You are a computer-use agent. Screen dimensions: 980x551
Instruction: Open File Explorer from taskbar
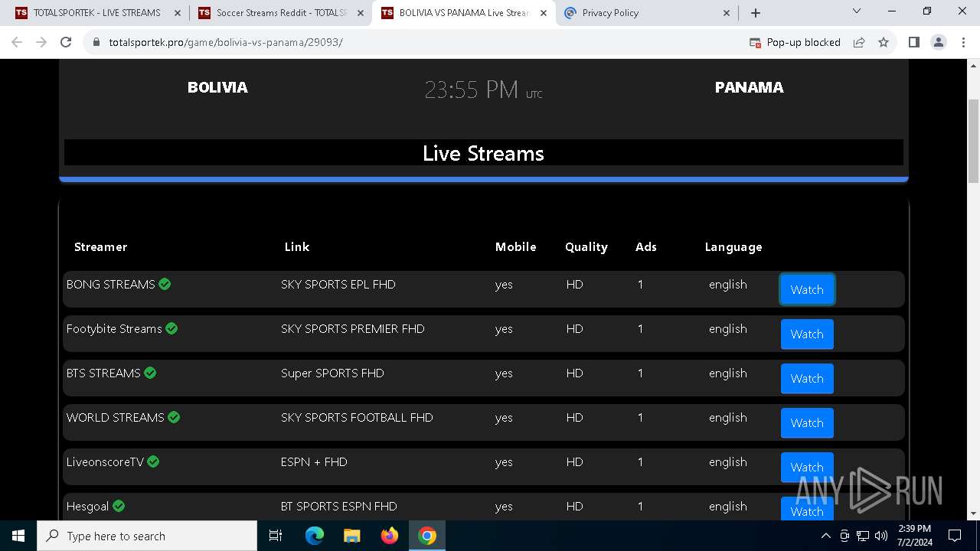[x=351, y=536]
